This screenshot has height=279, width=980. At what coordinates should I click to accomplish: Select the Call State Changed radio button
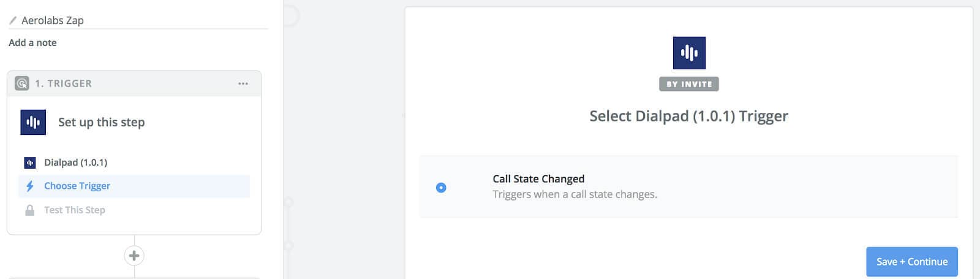coord(441,188)
